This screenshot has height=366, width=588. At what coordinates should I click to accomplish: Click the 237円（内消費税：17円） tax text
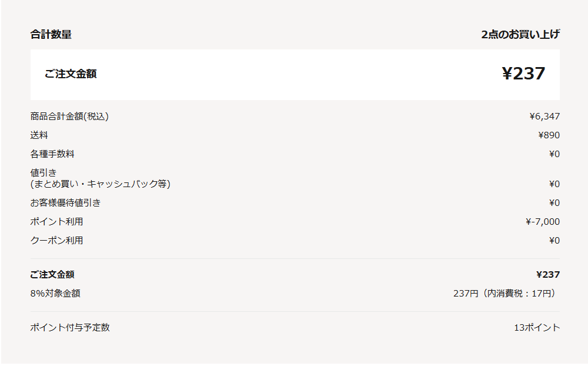[x=506, y=294]
